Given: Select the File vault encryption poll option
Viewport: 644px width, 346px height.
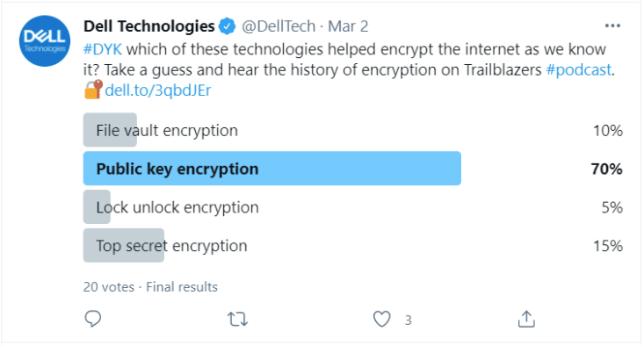Looking at the screenshot, I should 353,130.
